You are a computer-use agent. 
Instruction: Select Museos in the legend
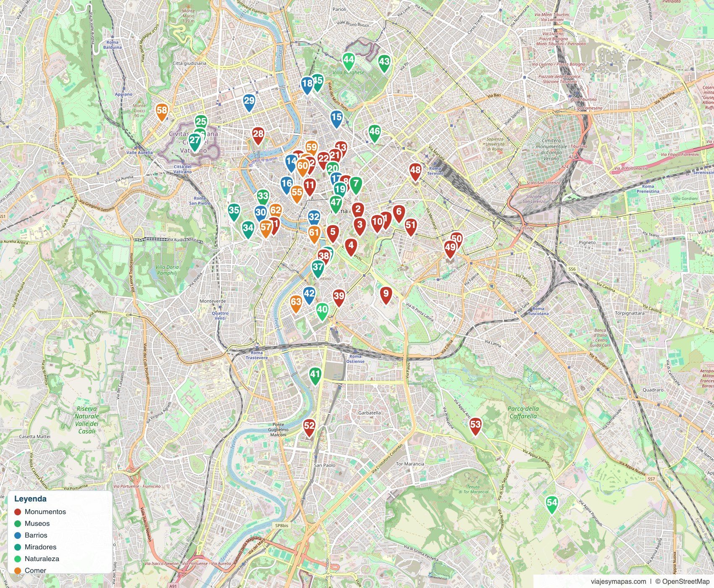coord(37,524)
